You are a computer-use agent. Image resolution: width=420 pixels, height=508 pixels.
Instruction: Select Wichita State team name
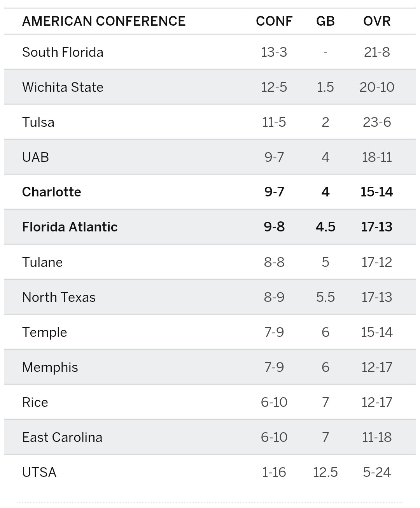(63, 87)
